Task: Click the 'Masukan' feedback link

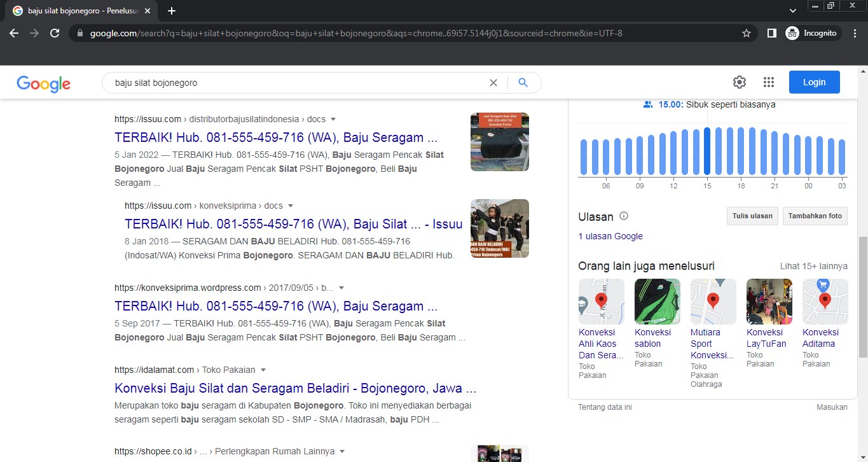Action: 832,407
